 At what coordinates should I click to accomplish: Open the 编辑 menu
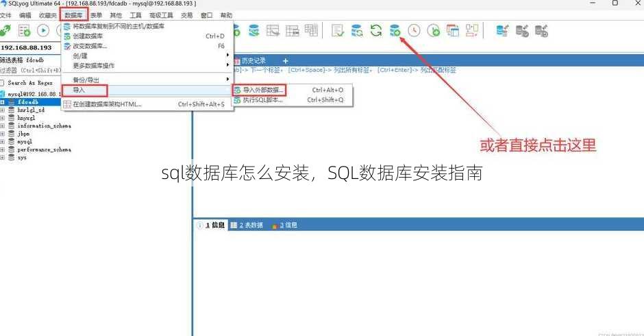pyautogui.click(x=25, y=15)
